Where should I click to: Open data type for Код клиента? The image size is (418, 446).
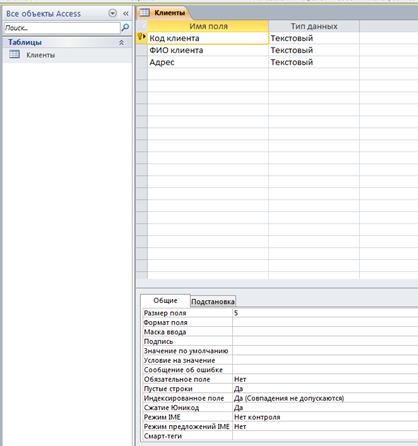point(314,38)
